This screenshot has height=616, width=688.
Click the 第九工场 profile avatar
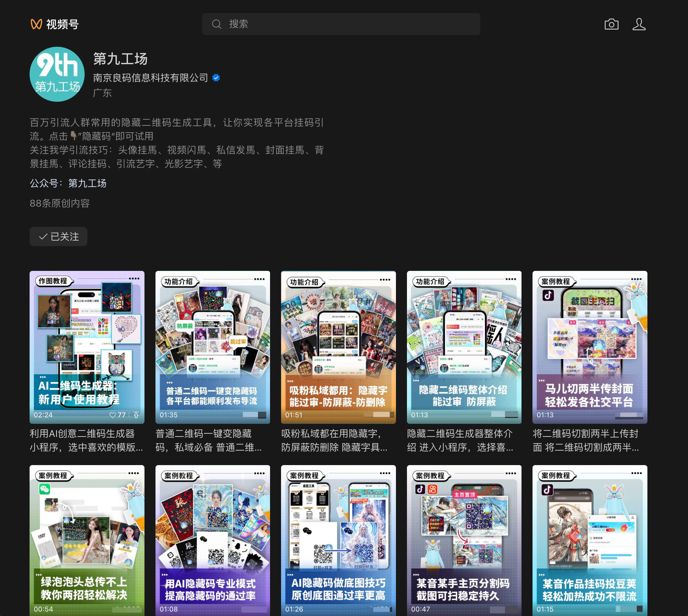[57, 74]
